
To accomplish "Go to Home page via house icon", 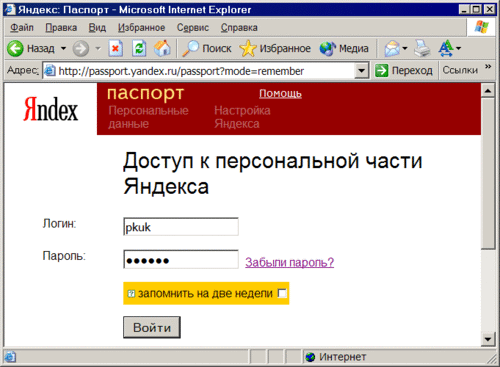I will click(x=162, y=49).
